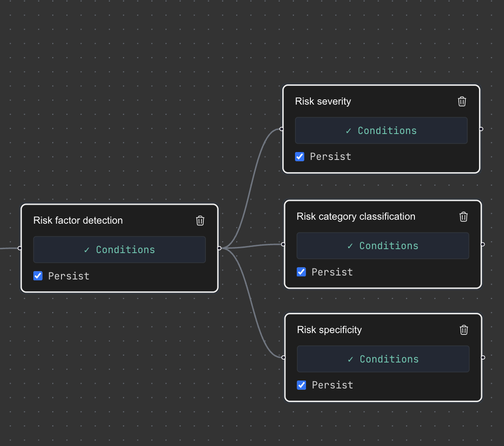Toggle Persist checkbox for Risk factor detection
This screenshot has height=446, width=504.
coord(38,276)
